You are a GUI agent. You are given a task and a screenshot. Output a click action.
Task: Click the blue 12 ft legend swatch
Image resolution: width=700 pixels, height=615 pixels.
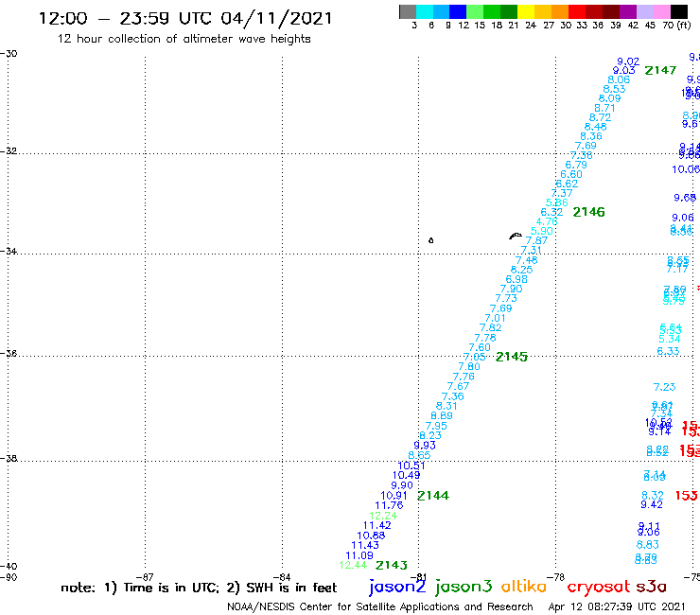pyautogui.click(x=458, y=11)
